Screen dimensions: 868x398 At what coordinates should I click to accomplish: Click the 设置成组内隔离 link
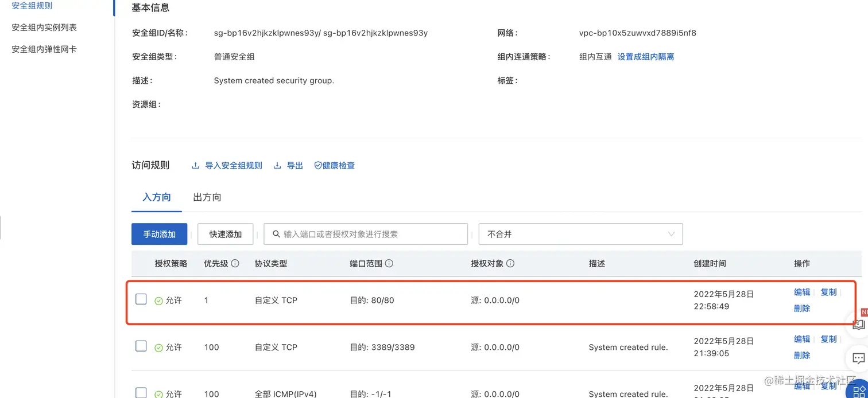click(646, 57)
